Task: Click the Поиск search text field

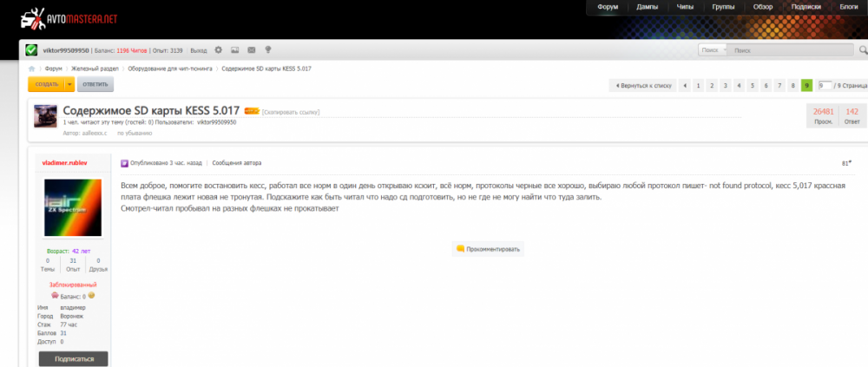Action: pyautogui.click(x=791, y=50)
